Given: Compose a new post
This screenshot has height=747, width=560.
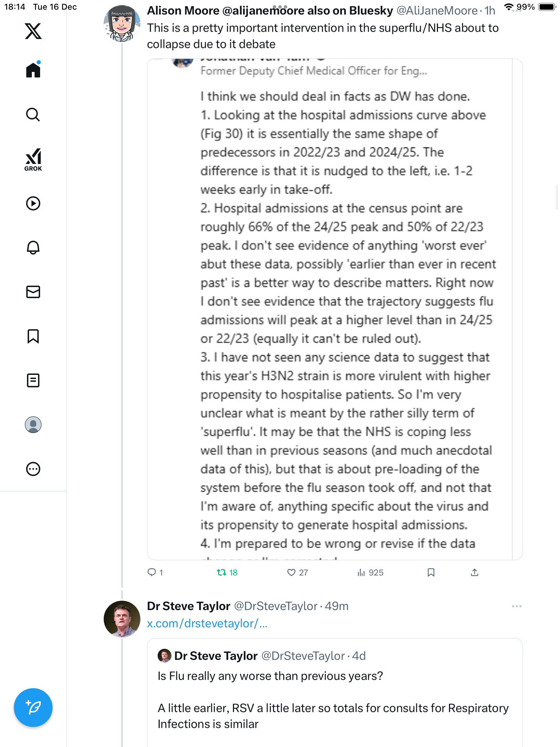Looking at the screenshot, I should [x=33, y=708].
